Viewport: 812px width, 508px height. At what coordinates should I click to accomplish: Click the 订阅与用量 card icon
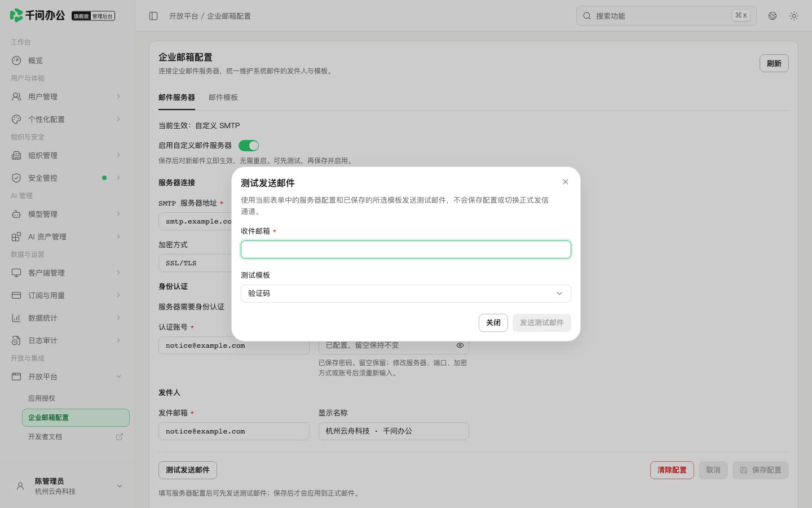16,295
